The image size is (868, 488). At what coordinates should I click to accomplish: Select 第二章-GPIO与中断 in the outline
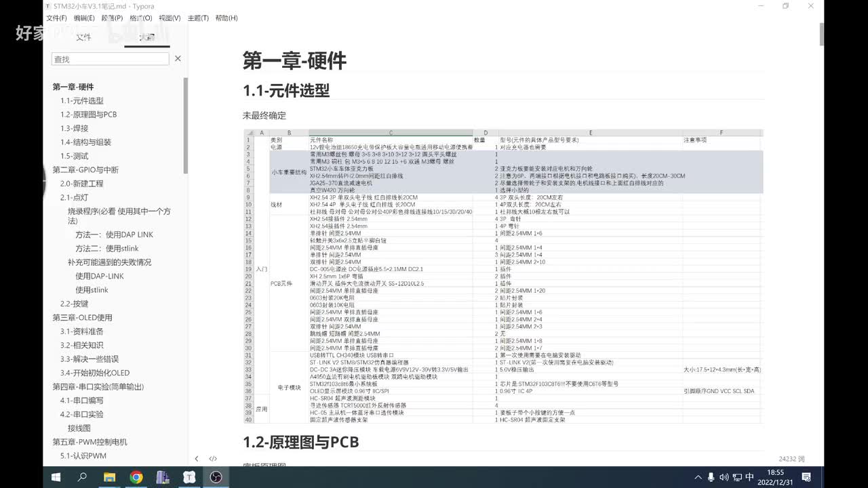pos(85,170)
